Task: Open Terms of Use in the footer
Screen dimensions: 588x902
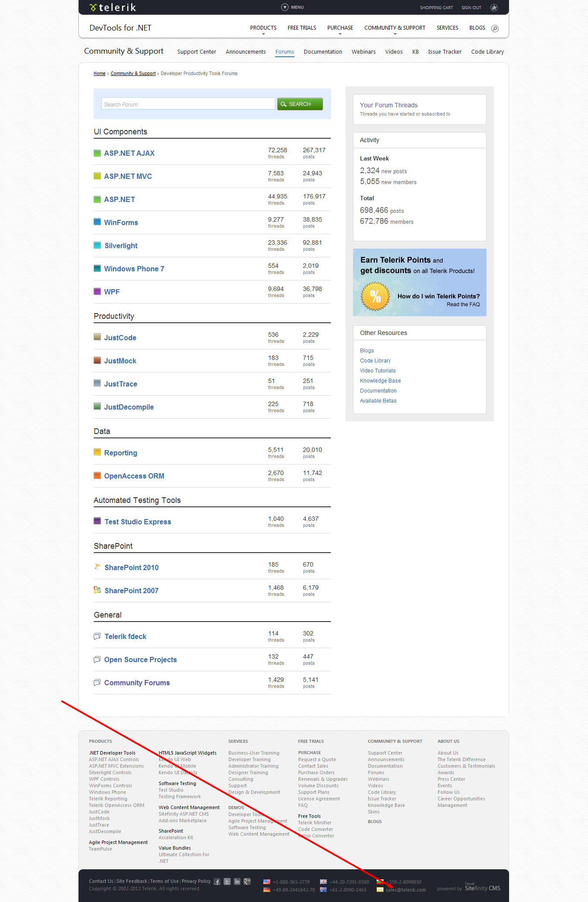Action: [164, 881]
